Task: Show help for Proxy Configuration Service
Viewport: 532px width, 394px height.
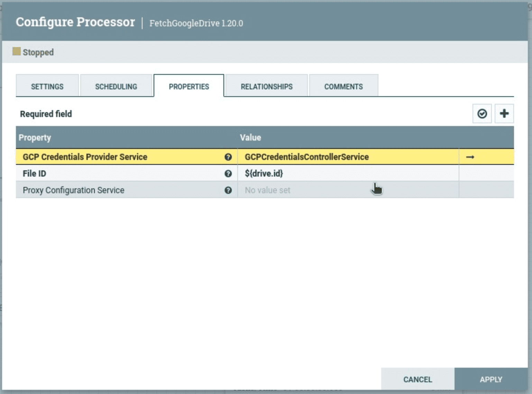Action: click(228, 190)
